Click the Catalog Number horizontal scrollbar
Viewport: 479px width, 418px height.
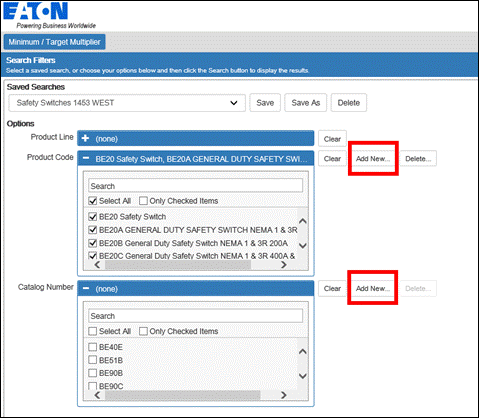click(x=183, y=395)
